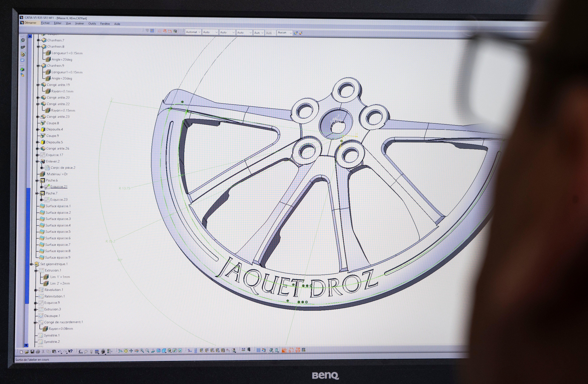
Task: Click the Shading view mode cylinder icon
Action: point(169,350)
